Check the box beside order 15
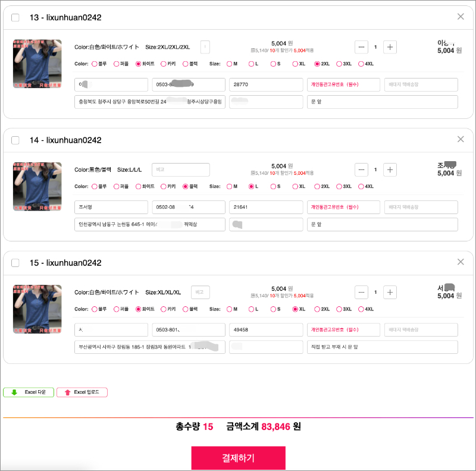This screenshot has height=471, width=476. pyautogui.click(x=15, y=263)
